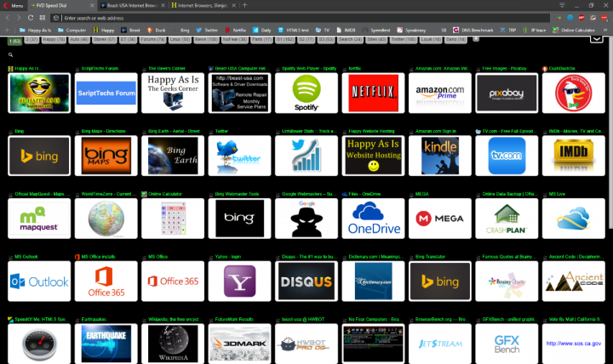The image size is (613, 364).
Task: Click the magnifier search icon on the dial page
Action: point(10,55)
